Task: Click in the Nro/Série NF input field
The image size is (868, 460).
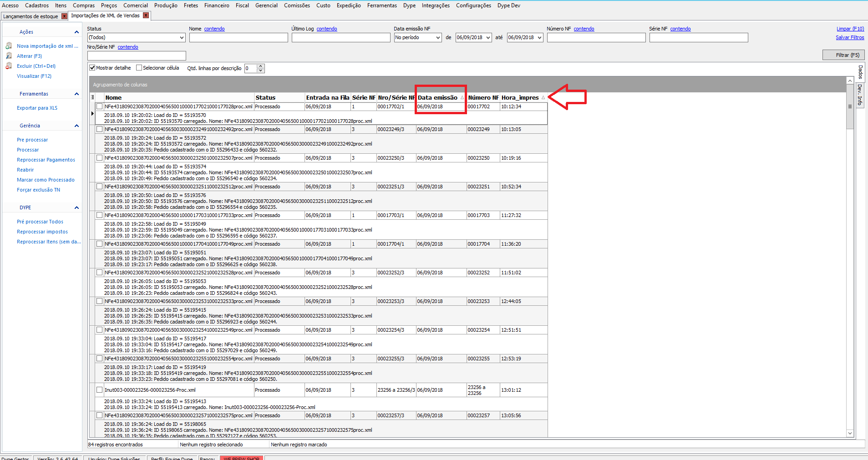Action: tap(137, 56)
